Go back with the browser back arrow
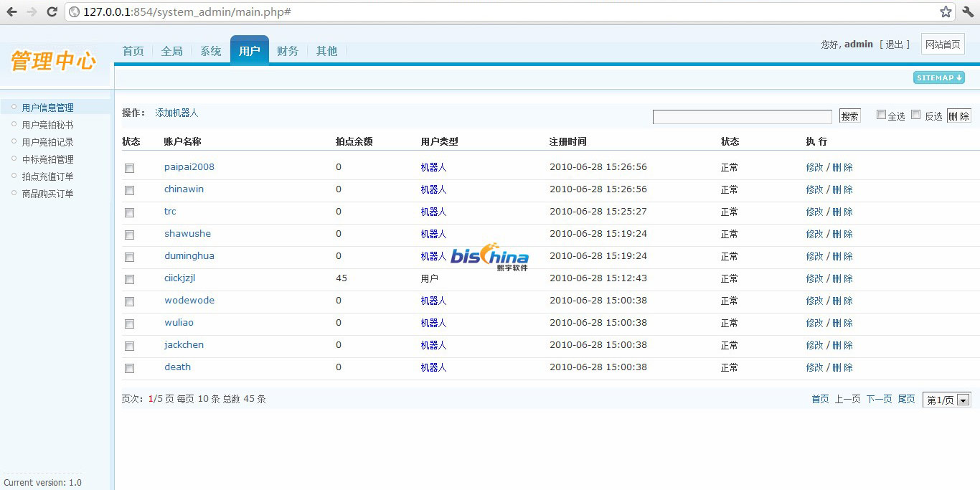The height and width of the screenshot is (490, 980). pyautogui.click(x=12, y=11)
